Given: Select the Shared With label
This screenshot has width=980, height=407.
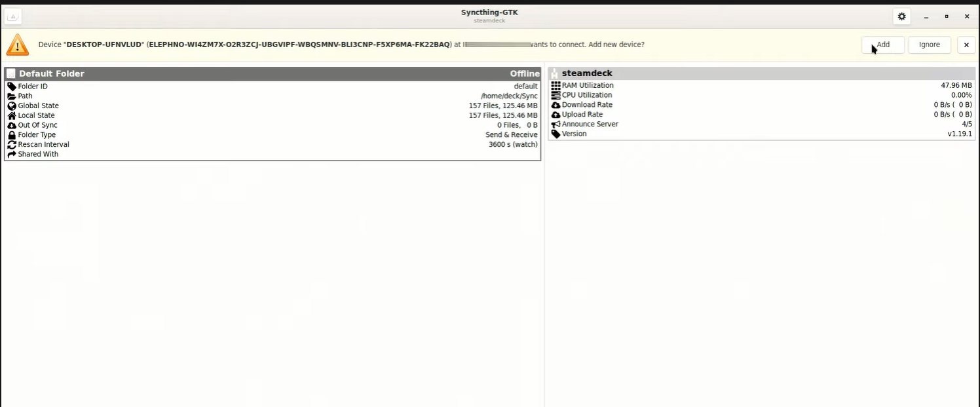Looking at the screenshot, I should pos(38,154).
